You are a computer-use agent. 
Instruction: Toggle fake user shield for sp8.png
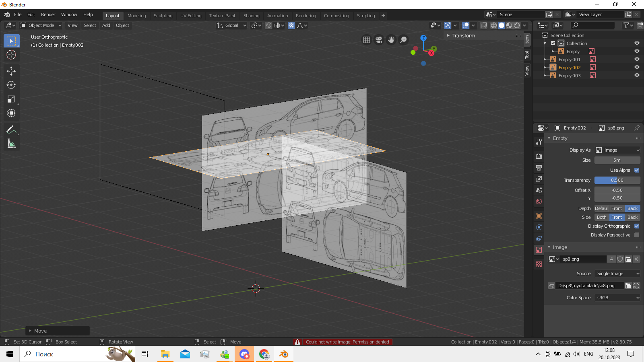coord(620,259)
